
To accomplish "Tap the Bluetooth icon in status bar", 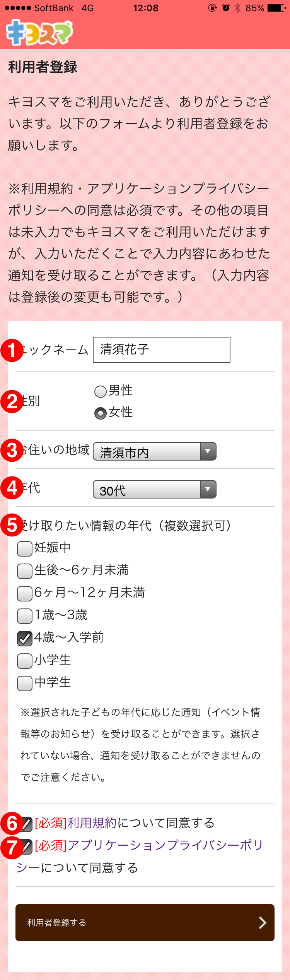I will [x=237, y=8].
